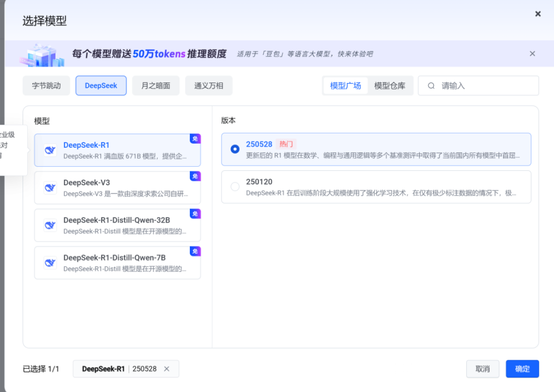
Task: Click the 请输入 search field
Action: [478, 85]
